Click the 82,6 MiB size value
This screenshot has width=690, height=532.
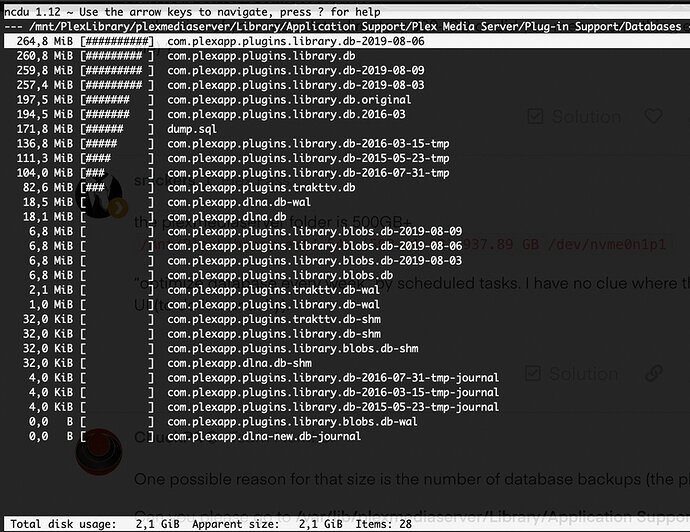tap(48, 187)
